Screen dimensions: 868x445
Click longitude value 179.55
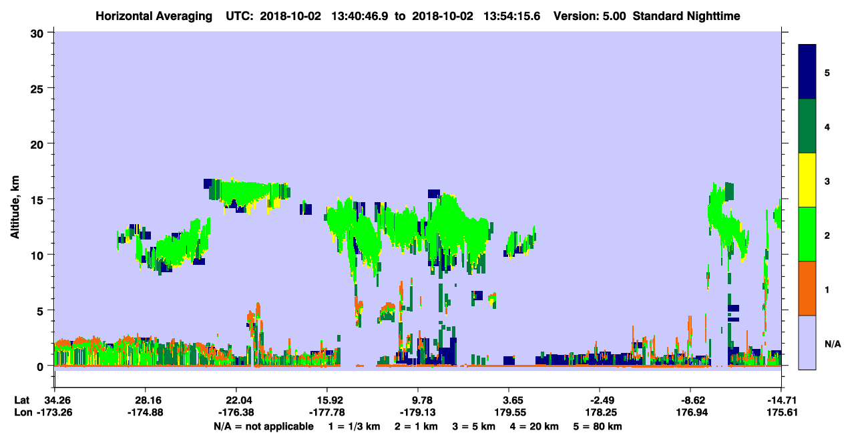[x=509, y=413]
